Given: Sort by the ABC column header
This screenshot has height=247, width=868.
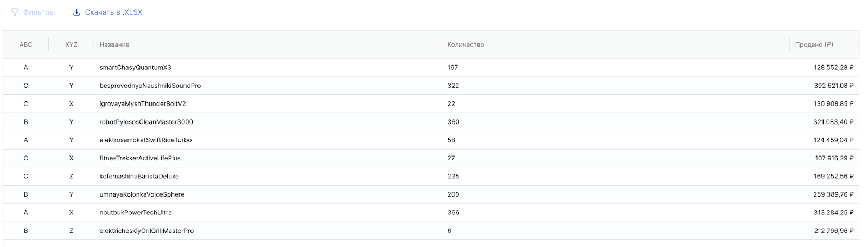Looking at the screenshot, I should 26,44.
